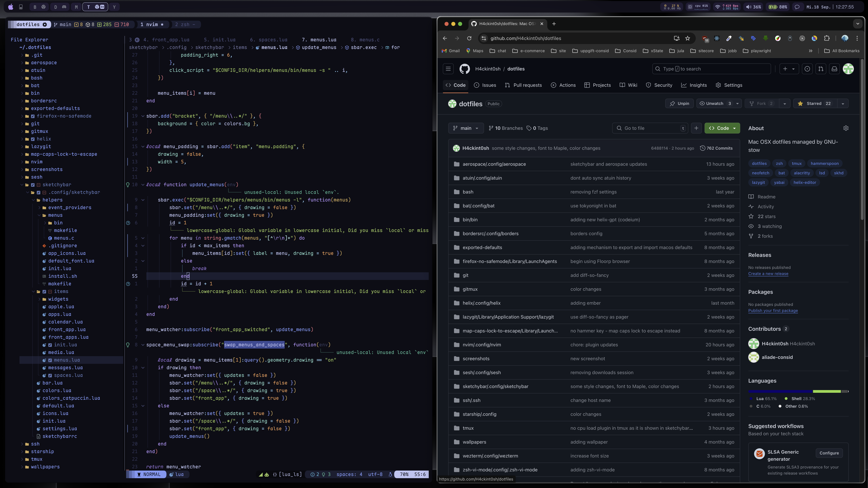Open create-new plus dropdown in GitHub header
The height and width of the screenshot is (488, 868).
click(789, 69)
